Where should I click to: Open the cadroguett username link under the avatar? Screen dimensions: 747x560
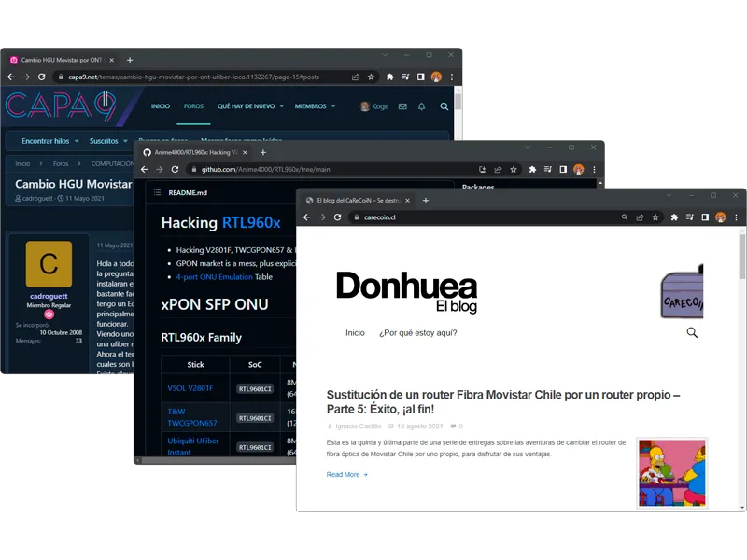click(49, 296)
